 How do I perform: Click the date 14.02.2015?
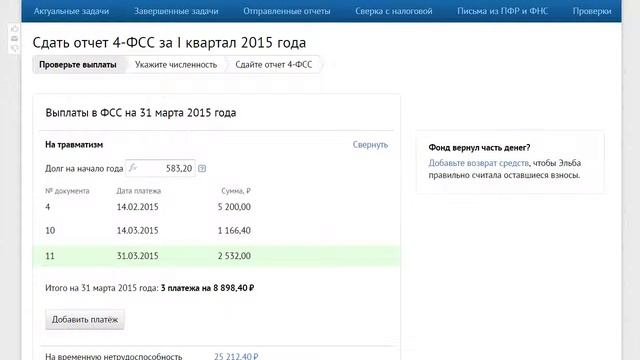point(138,207)
